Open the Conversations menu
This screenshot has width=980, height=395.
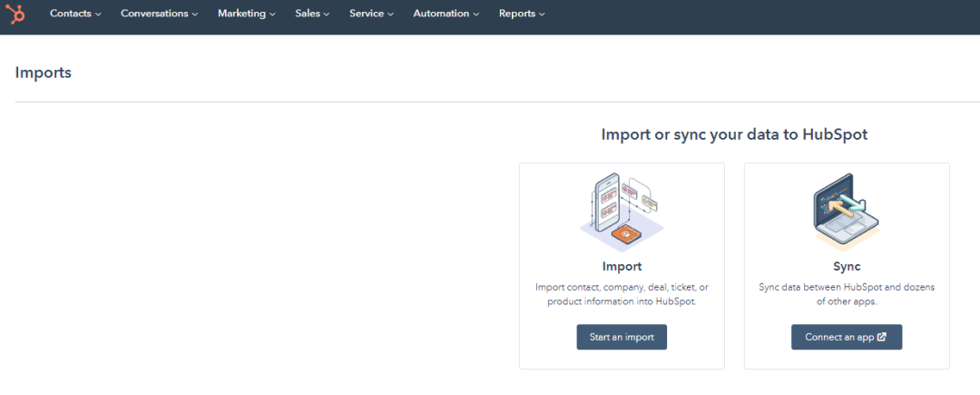(160, 14)
